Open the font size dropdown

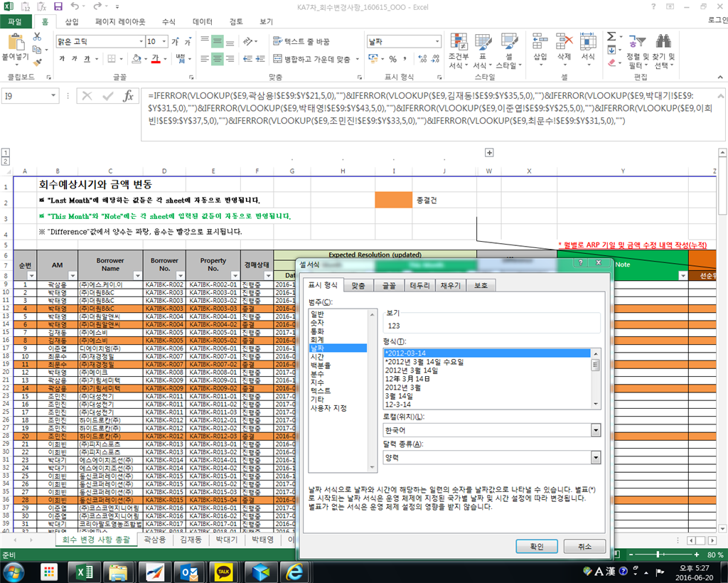[164, 42]
